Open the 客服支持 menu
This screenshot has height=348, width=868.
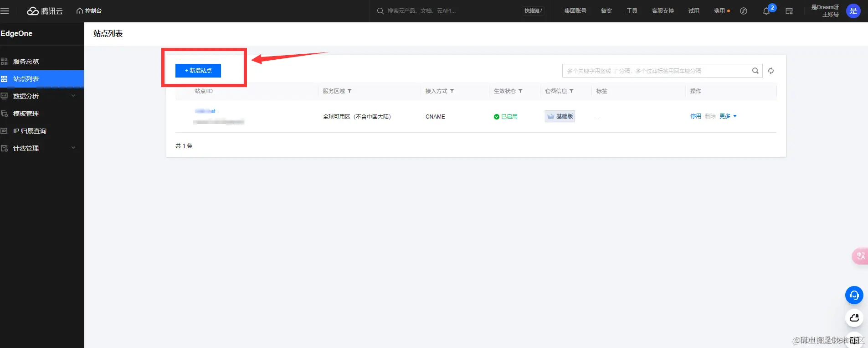pos(663,11)
